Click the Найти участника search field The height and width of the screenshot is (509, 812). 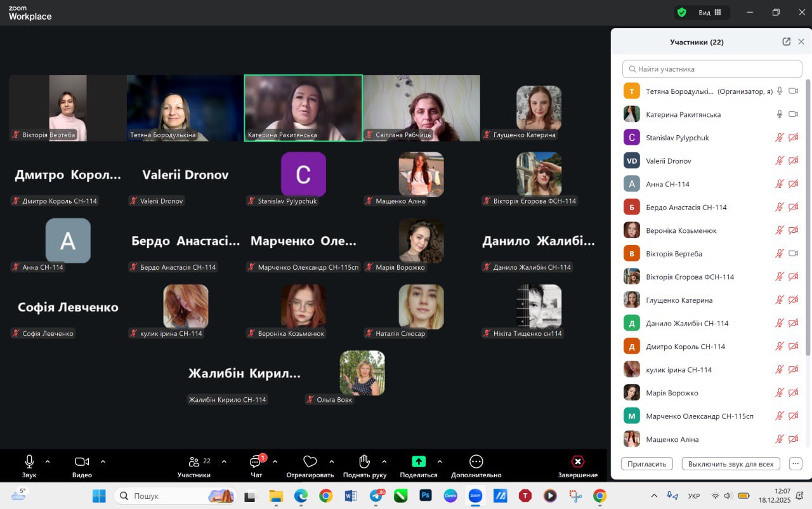[712, 69]
